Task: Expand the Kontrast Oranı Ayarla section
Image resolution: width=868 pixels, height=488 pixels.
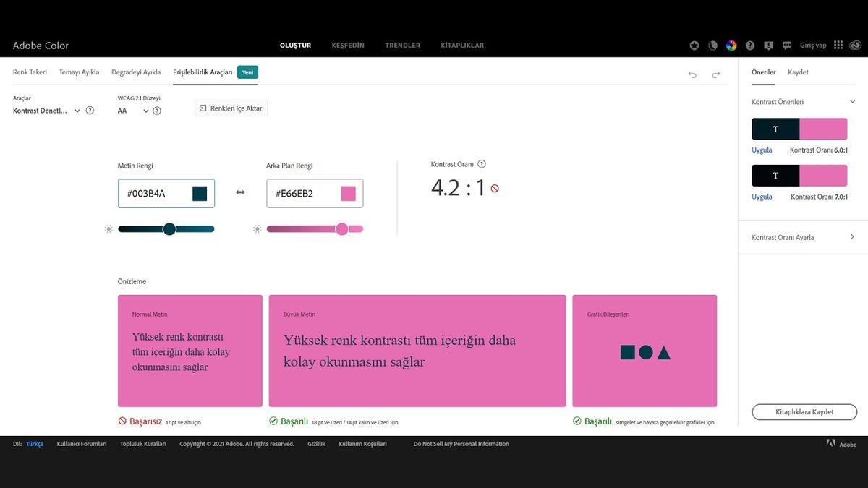Action: pyautogui.click(x=852, y=237)
